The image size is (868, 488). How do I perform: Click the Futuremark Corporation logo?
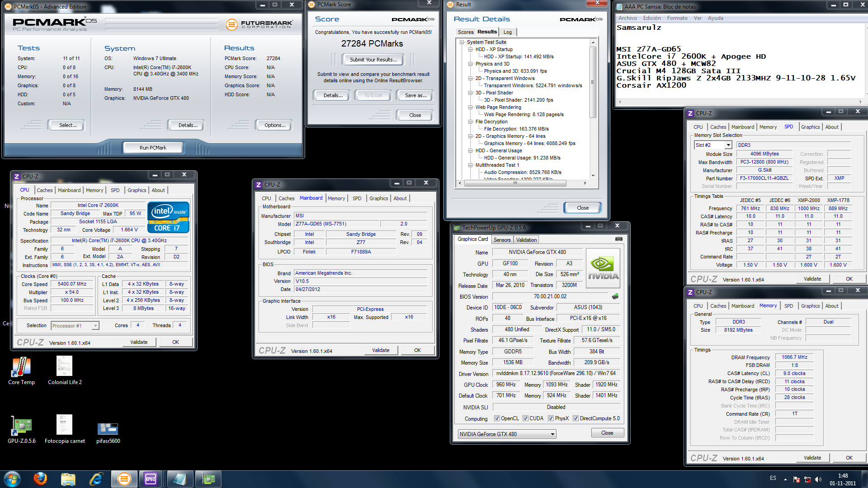coord(259,24)
